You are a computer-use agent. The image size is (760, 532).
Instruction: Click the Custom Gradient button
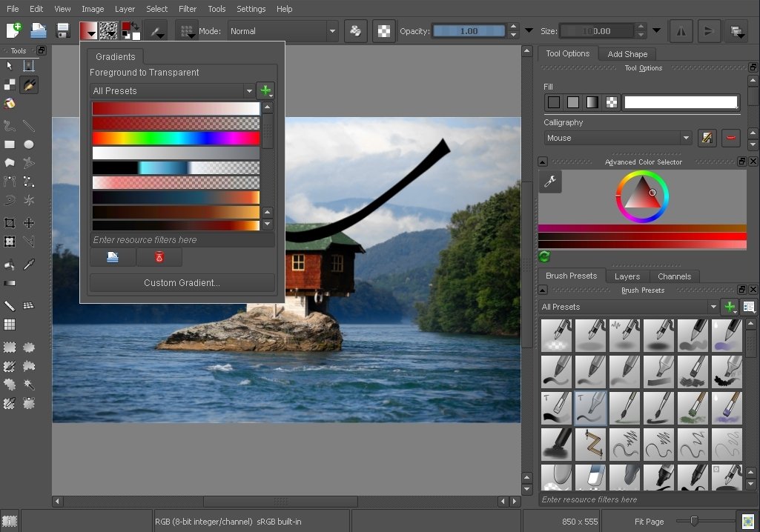pyautogui.click(x=181, y=282)
